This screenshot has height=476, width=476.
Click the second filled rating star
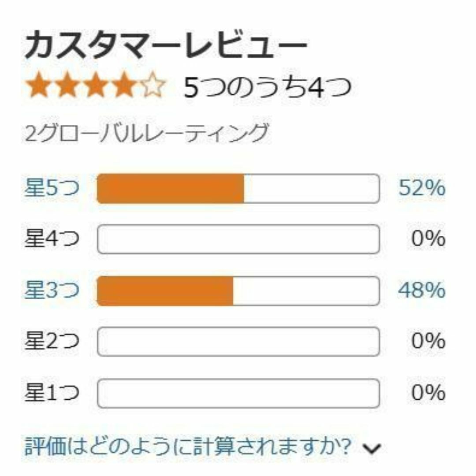click(x=67, y=86)
